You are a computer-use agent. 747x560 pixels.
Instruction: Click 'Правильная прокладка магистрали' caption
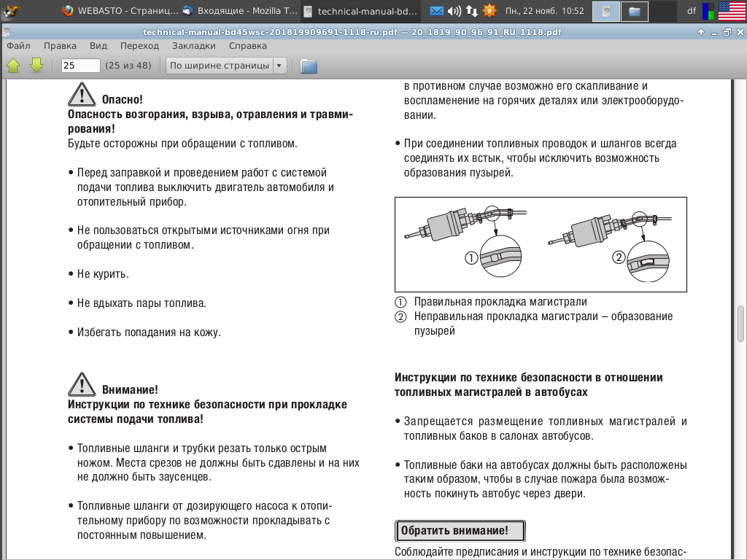[500, 301]
